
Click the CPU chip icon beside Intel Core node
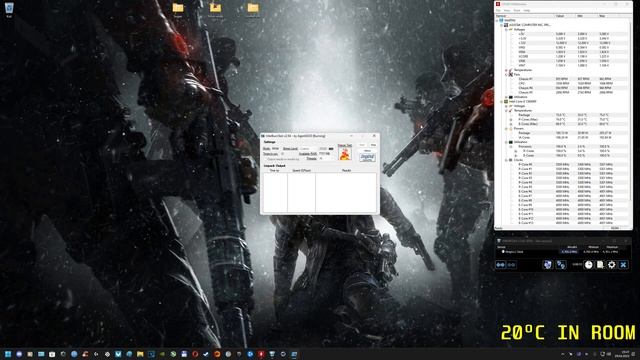(506, 102)
